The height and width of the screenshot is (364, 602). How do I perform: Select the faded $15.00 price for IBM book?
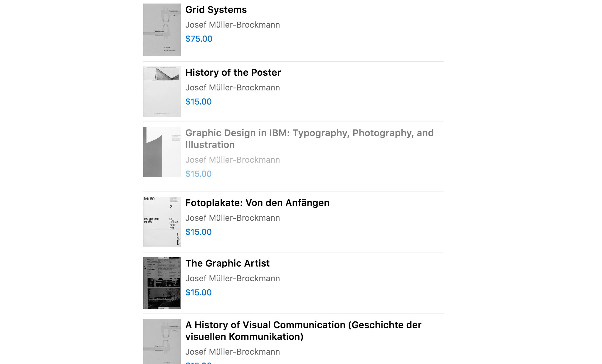pos(199,174)
